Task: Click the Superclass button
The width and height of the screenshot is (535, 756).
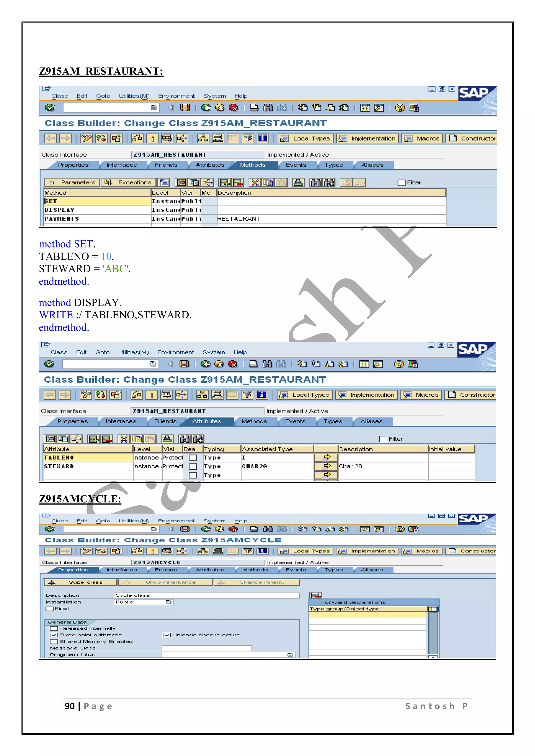Action: [80, 583]
